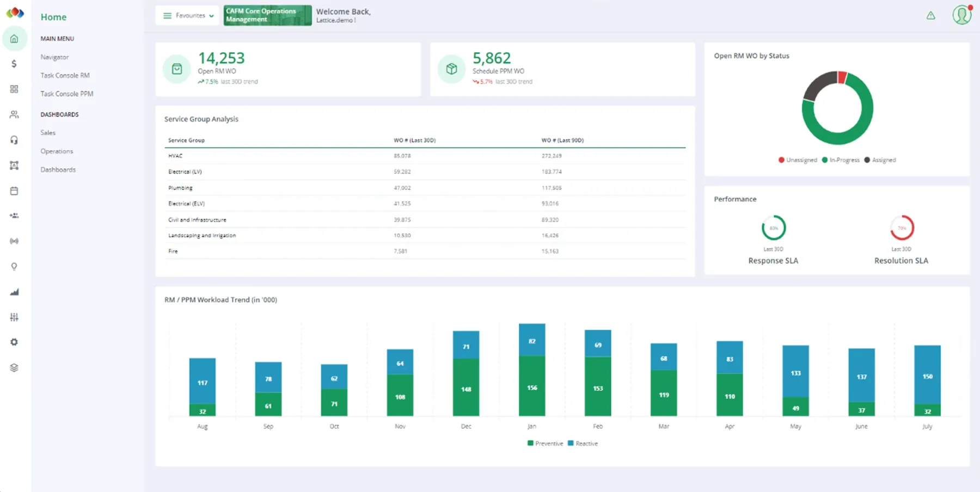This screenshot has width=980, height=492.
Task: Click the WO # (Last 90D) column header
Action: [562, 140]
